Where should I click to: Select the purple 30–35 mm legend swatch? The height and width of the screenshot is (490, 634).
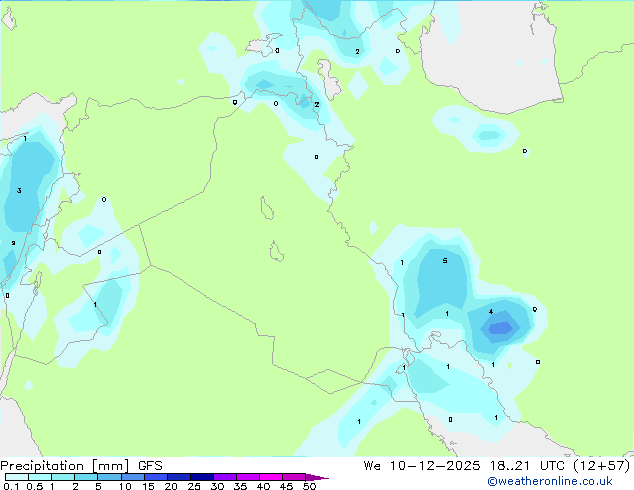(x=225, y=477)
